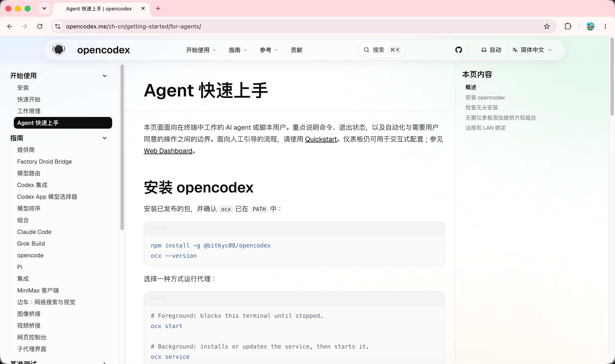Expand the 开始使用 navigation menu
Screen dimensions: 615x364
click(201, 50)
